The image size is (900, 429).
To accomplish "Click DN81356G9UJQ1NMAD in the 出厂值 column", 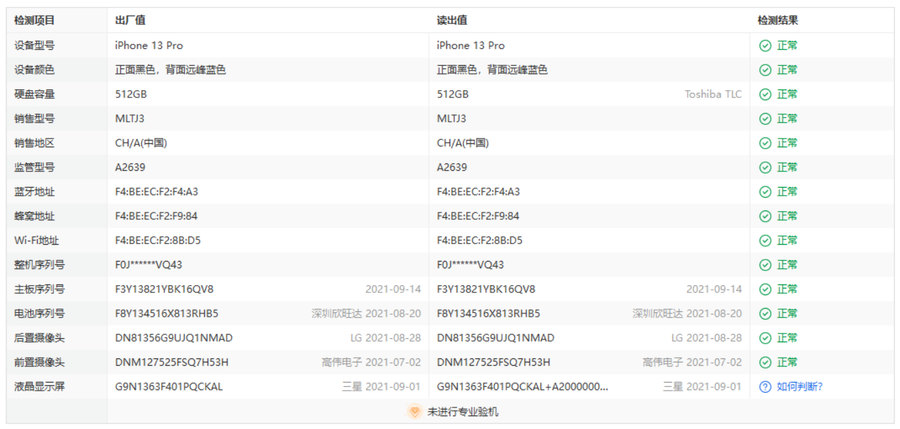I will point(174,338).
